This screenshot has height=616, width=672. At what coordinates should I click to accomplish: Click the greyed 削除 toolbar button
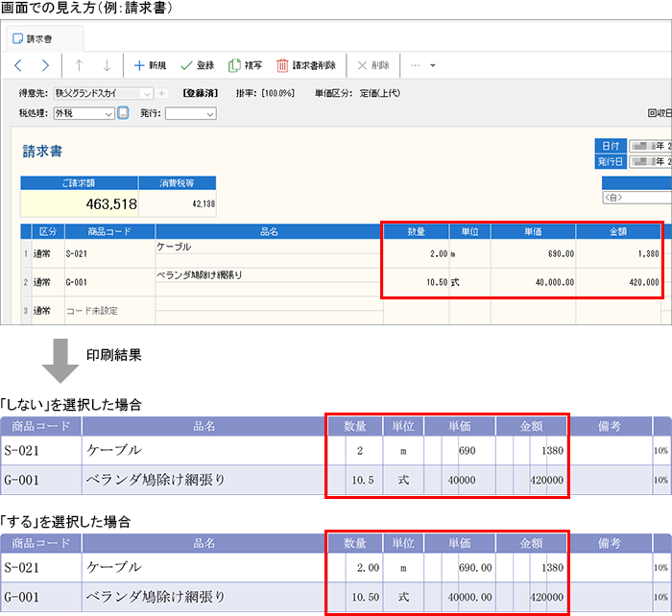(373, 65)
